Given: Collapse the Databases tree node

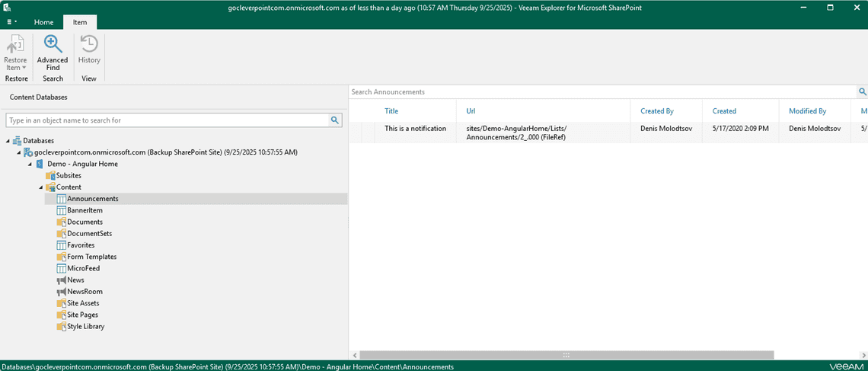Looking at the screenshot, I should coord(8,141).
